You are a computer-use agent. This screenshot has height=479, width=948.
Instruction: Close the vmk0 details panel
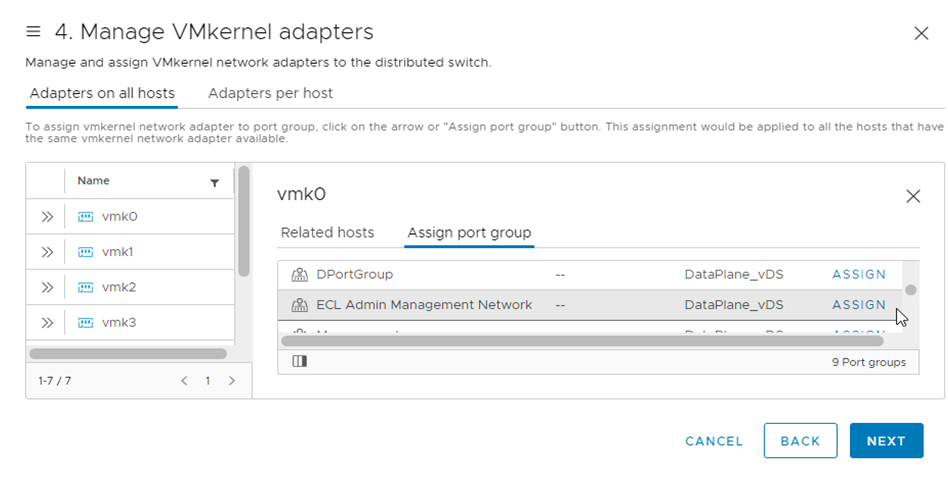(x=912, y=196)
